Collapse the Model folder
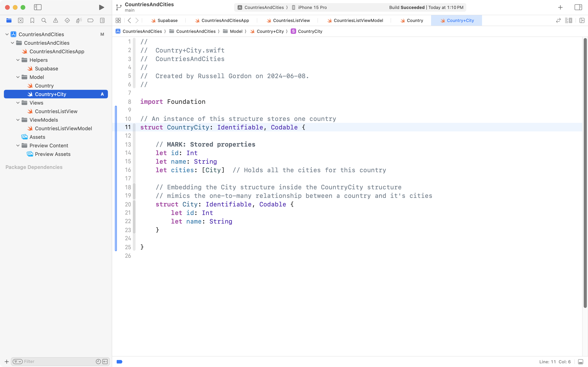 point(17,77)
